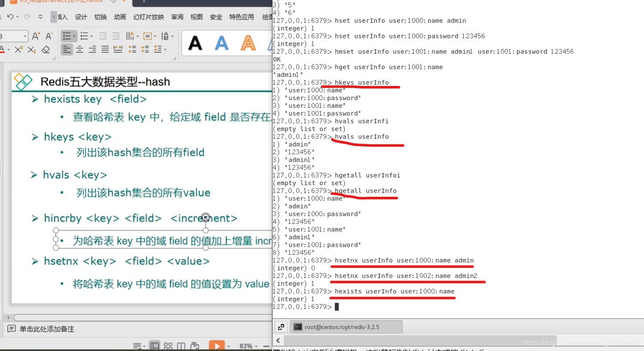The height and width of the screenshot is (351, 644).
Task: Open bullet list style dropdown arrow
Action: (x=74, y=37)
